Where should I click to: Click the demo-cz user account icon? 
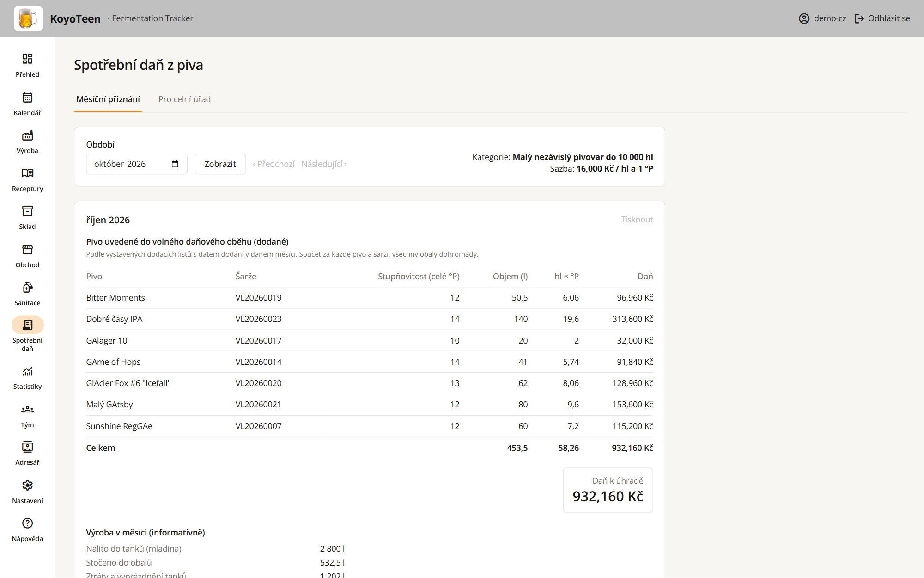pos(804,18)
